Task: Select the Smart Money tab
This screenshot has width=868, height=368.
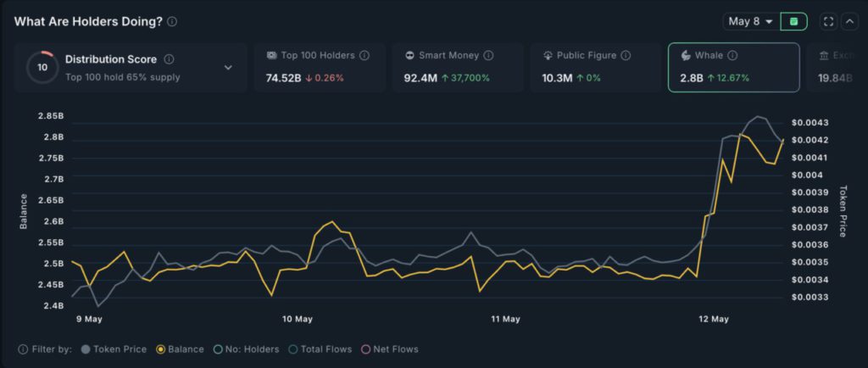Action: pyautogui.click(x=457, y=67)
